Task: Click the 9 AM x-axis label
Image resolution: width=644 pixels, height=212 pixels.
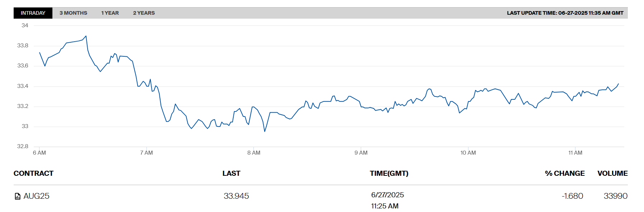Action: pyautogui.click(x=361, y=153)
